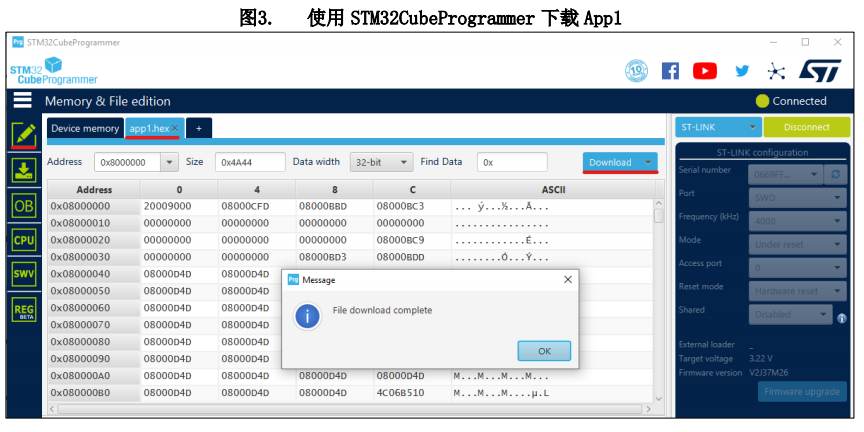The image size is (864, 432).
Task: Open the Erasing & Programming download icon
Action: [x=24, y=170]
